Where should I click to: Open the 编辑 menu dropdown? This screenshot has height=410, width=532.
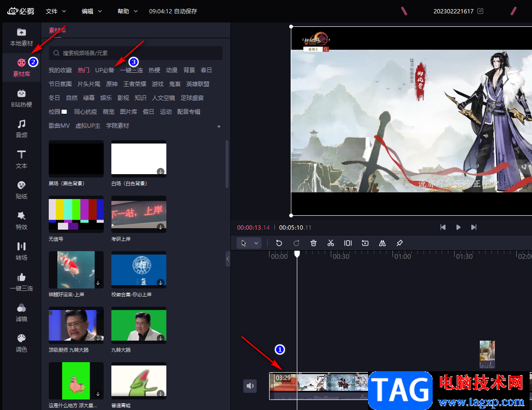(92, 11)
